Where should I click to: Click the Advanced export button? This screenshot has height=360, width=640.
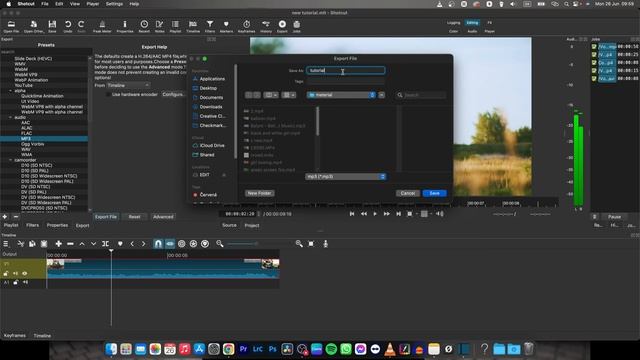click(163, 217)
